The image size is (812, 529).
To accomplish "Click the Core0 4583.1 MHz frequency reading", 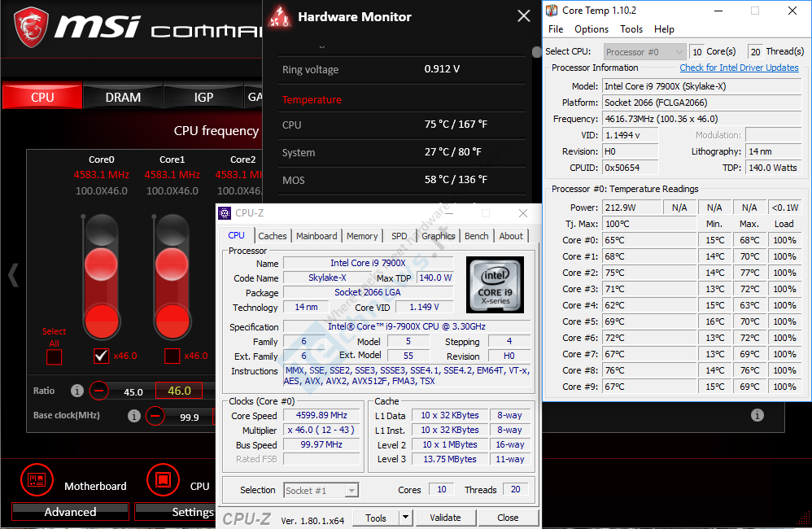I will coord(102,175).
